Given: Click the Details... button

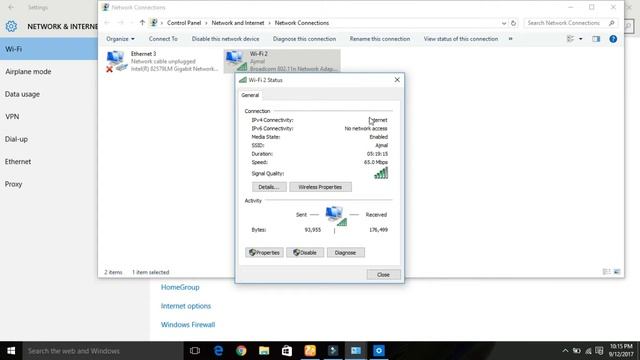Looking at the screenshot, I should click(269, 187).
